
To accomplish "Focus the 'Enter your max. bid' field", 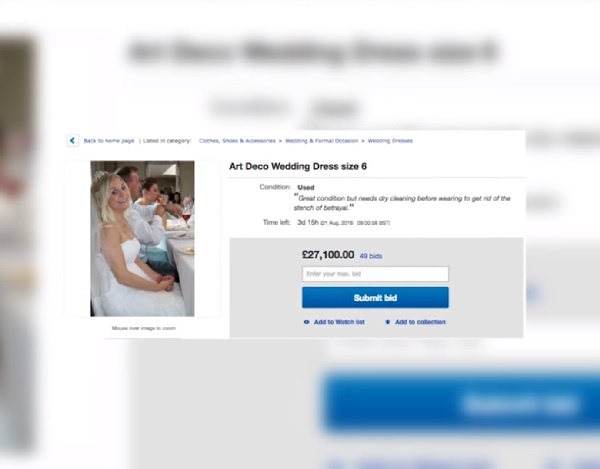I will tap(375, 274).
